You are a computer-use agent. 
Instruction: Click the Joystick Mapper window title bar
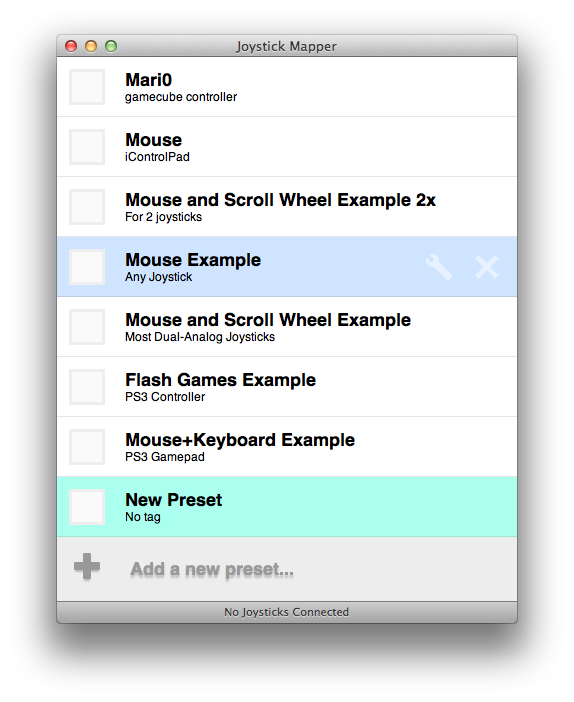[287, 46]
